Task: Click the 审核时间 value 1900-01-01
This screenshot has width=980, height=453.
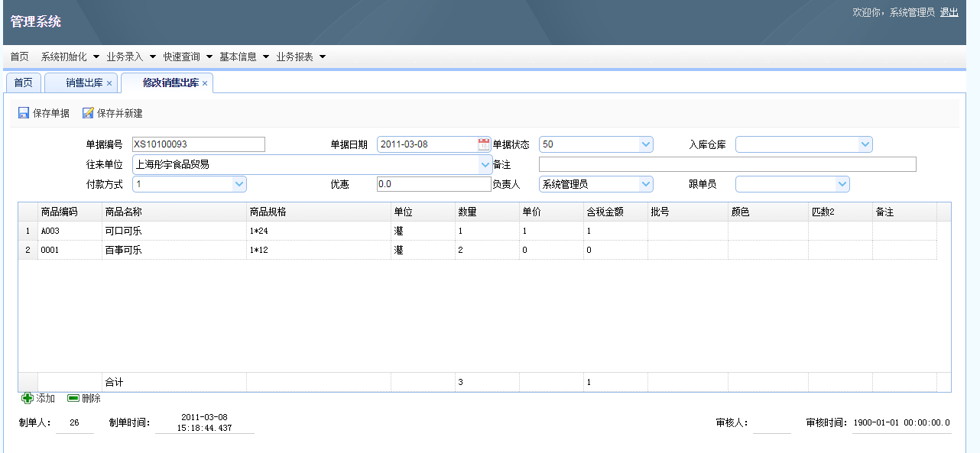Action: coord(901,422)
